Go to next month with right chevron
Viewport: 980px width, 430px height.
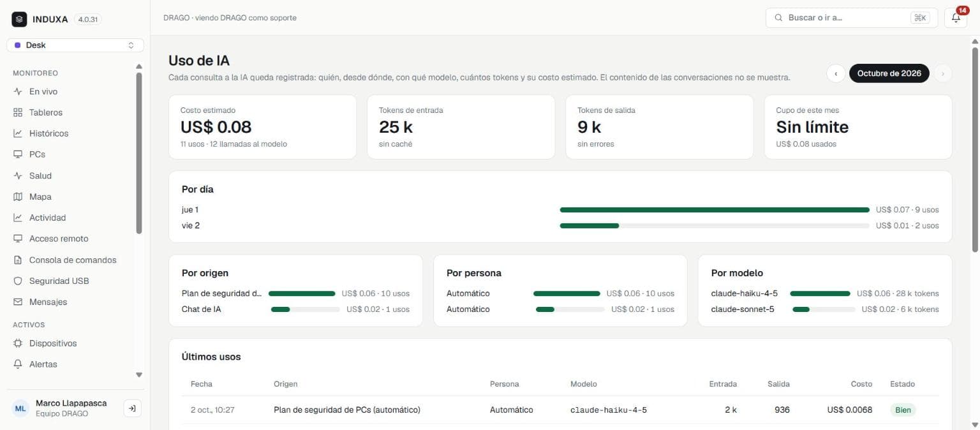coord(943,73)
